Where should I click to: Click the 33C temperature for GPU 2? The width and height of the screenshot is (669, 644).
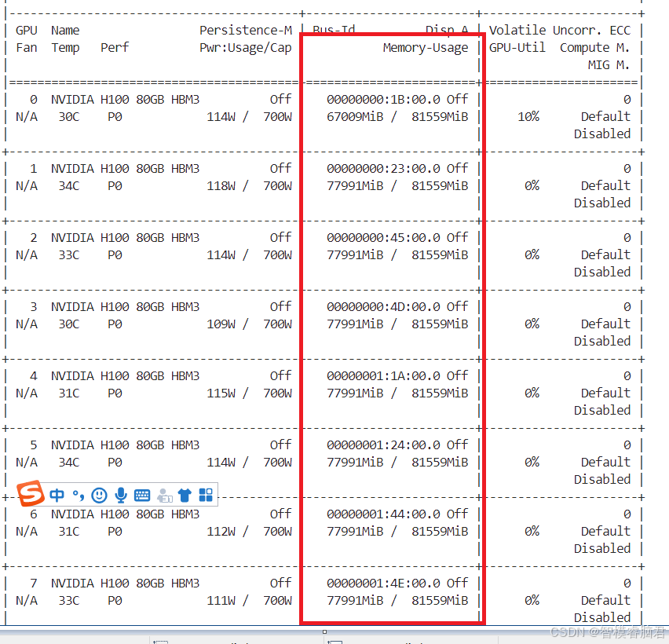pos(69,255)
